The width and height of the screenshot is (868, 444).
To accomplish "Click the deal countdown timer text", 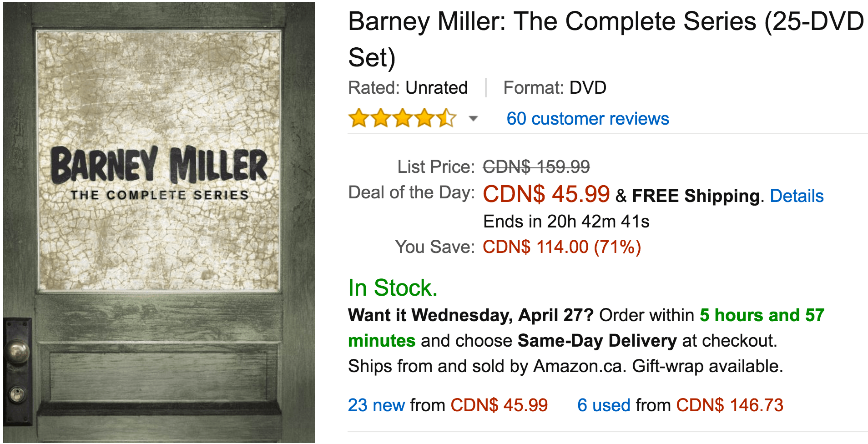I will pyautogui.click(x=566, y=222).
